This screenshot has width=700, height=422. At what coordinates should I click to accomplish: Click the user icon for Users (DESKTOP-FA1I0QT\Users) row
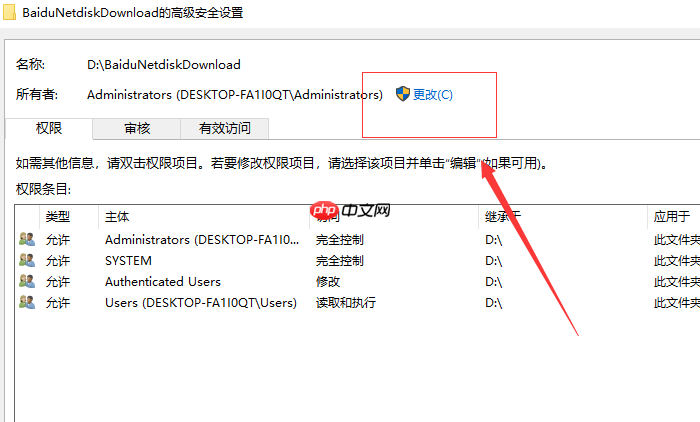[27, 302]
